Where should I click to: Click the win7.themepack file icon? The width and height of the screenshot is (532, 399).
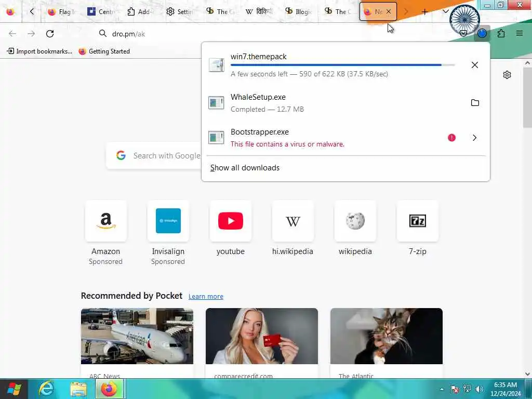pyautogui.click(x=216, y=65)
